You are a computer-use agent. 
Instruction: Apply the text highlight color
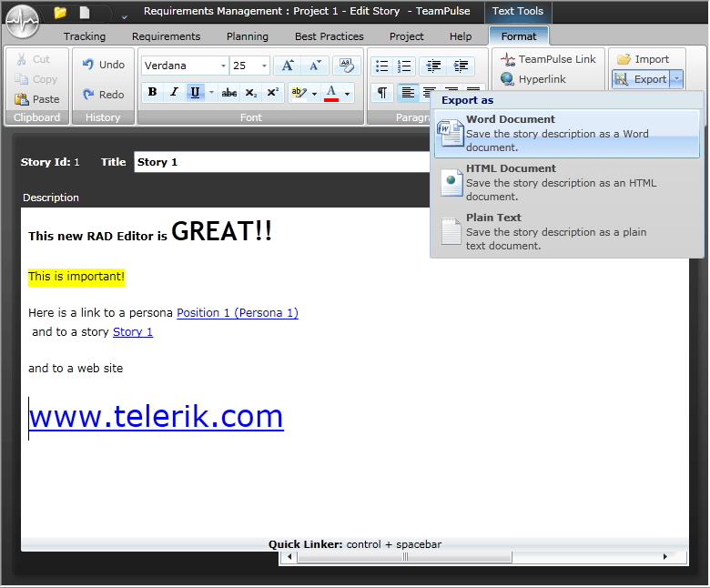coord(299,92)
